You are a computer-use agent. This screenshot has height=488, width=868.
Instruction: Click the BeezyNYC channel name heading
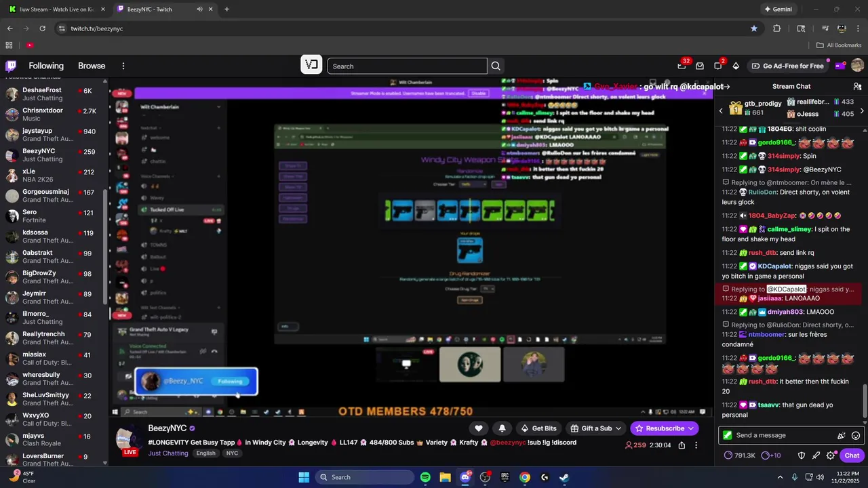(167, 428)
